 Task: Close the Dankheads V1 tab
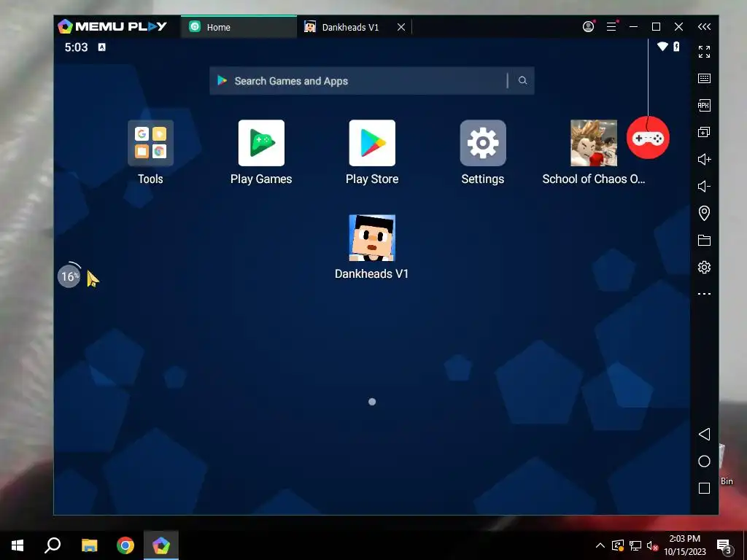(401, 27)
